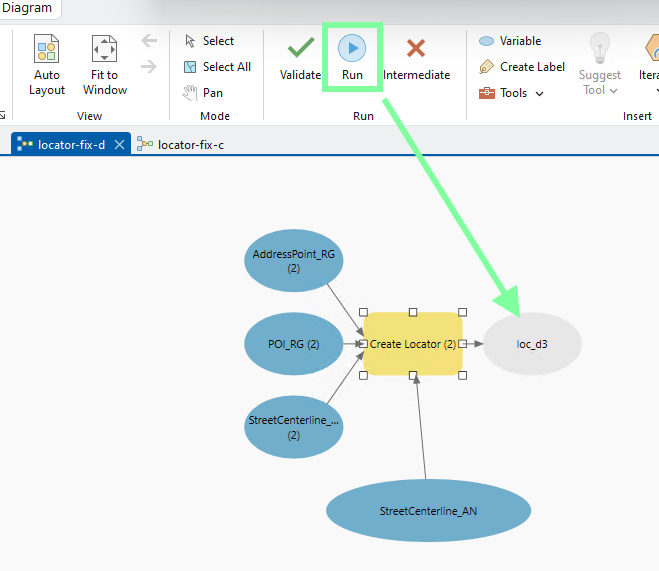Switch to the locator-fix-c tab
659x571 pixels.
(x=190, y=144)
